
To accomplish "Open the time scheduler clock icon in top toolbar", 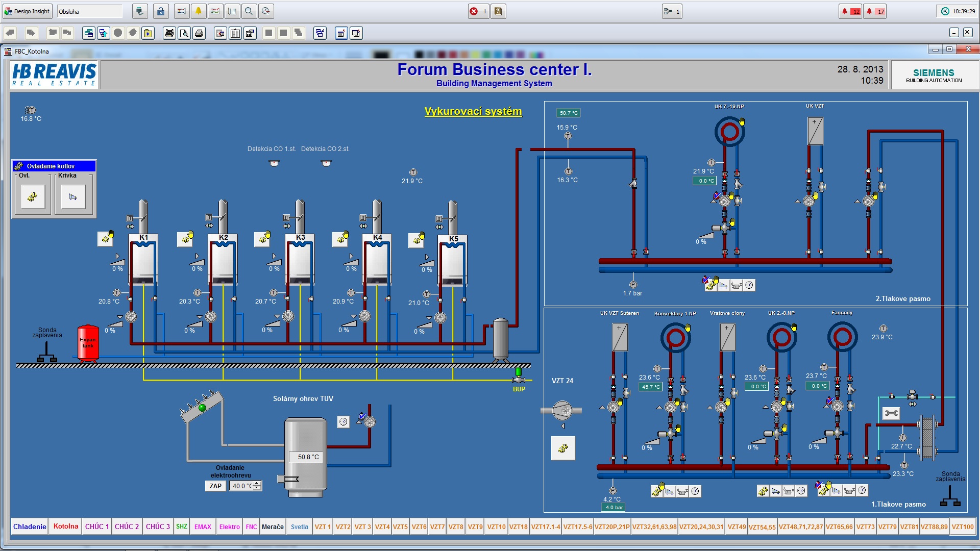I will pos(265,11).
